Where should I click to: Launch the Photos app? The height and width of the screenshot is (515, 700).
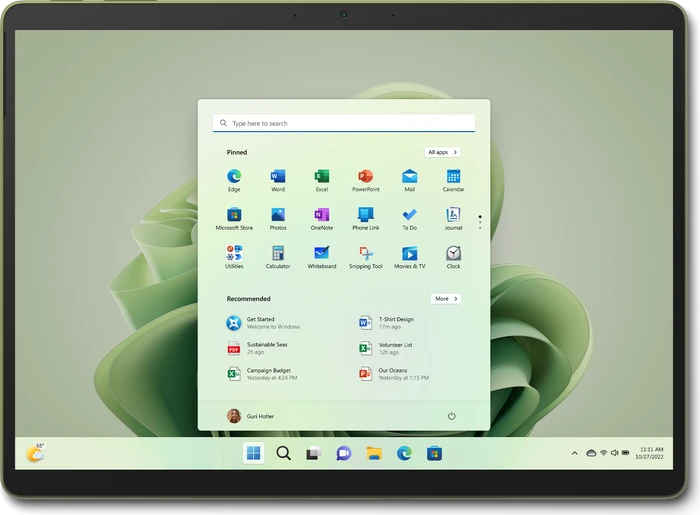click(278, 219)
